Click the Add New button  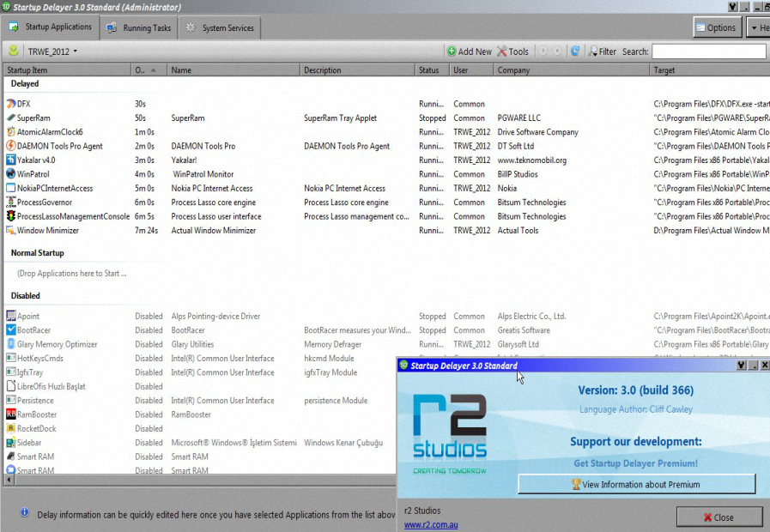(x=469, y=51)
